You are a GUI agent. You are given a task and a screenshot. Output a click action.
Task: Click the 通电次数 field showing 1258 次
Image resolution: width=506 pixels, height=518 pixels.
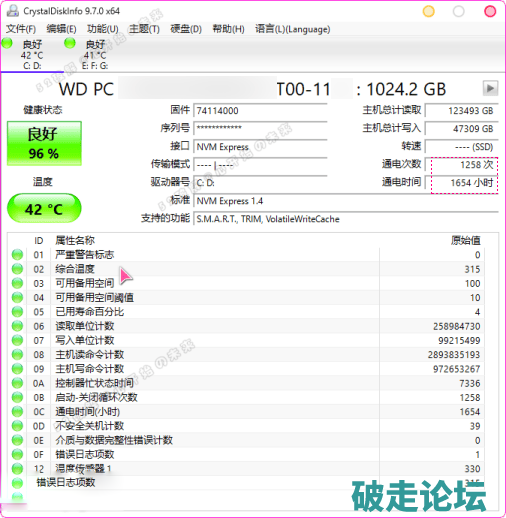pyautogui.click(x=462, y=165)
